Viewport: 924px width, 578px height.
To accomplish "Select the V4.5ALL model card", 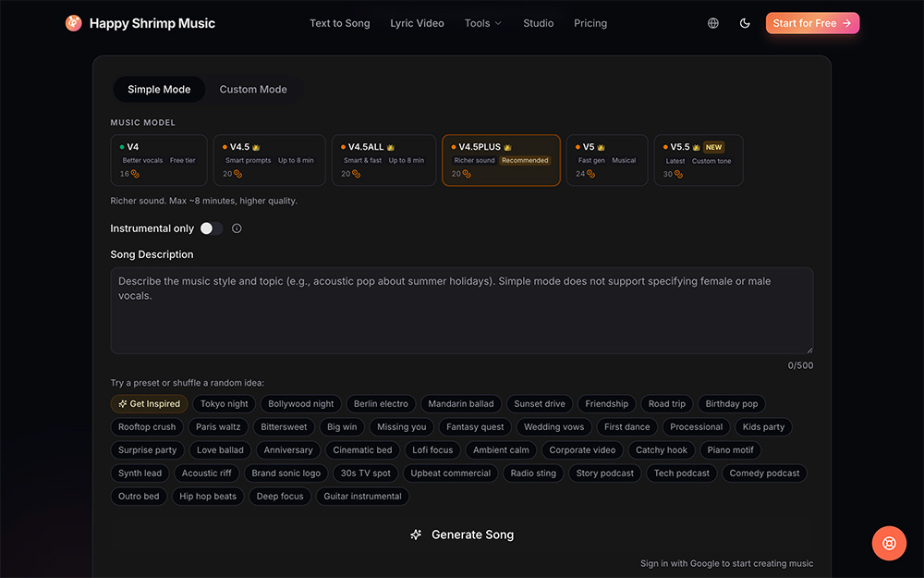I will (x=383, y=160).
